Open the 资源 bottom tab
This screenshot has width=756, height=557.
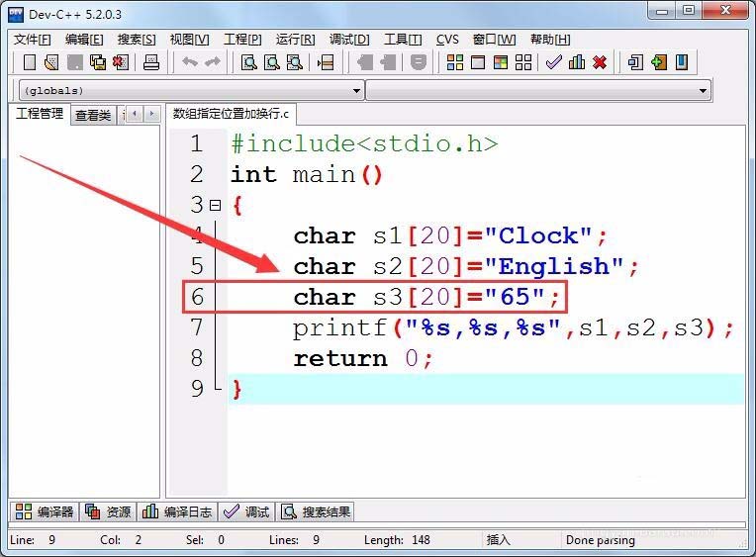(108, 511)
